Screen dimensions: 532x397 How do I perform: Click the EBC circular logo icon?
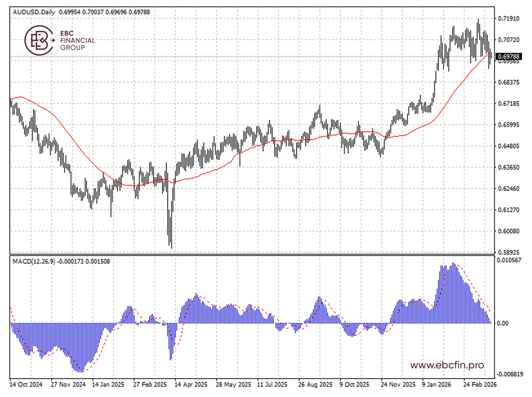(x=39, y=40)
